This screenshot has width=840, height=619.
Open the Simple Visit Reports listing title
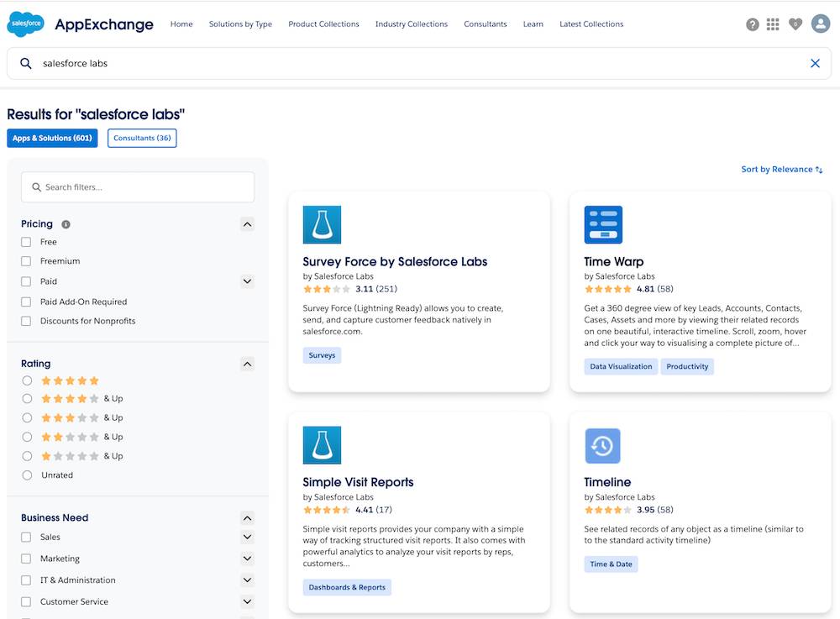[x=358, y=482]
